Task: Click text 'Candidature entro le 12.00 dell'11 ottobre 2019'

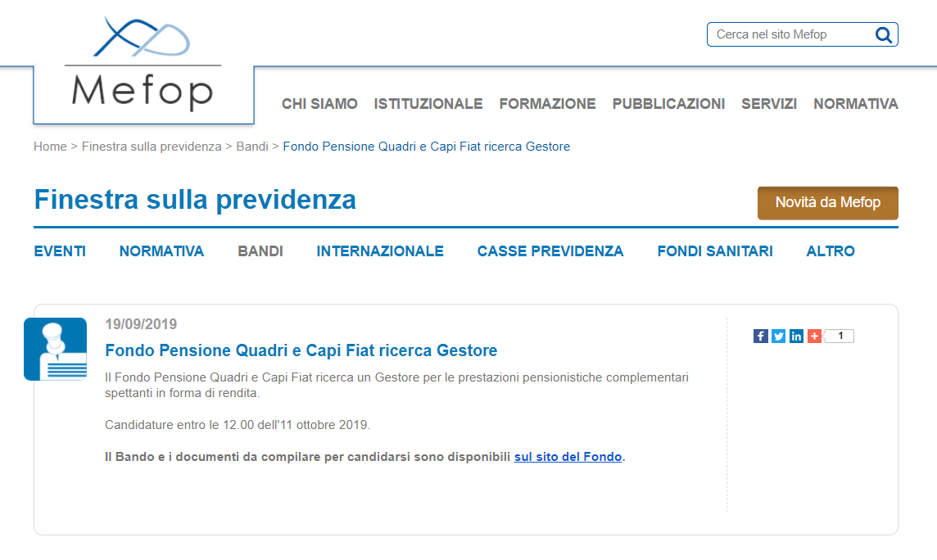Action: (x=238, y=425)
